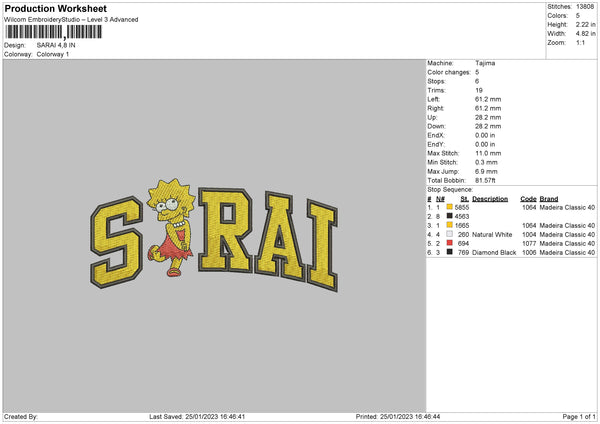Image resolution: width=600 pixels, height=424 pixels.
Task: Select the red swatch with code 1077
Action: 450,243
